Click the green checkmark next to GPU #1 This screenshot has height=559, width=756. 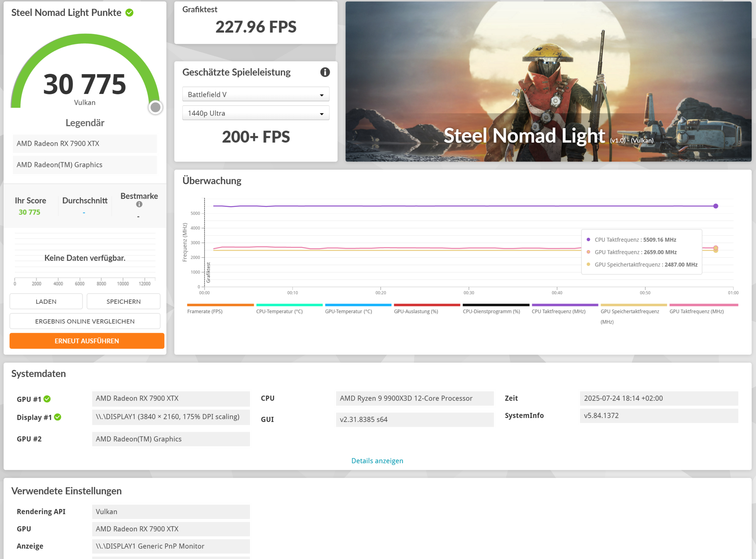pyautogui.click(x=47, y=399)
